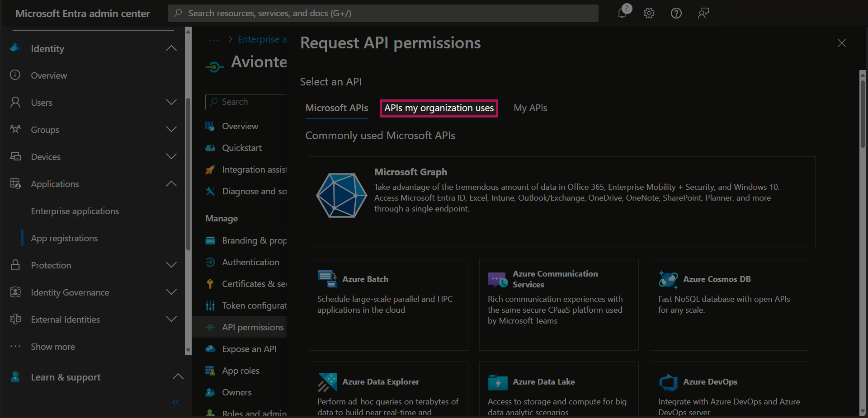The image size is (868, 418).
Task: Expand the Protection section chevron
Action: [x=171, y=265]
